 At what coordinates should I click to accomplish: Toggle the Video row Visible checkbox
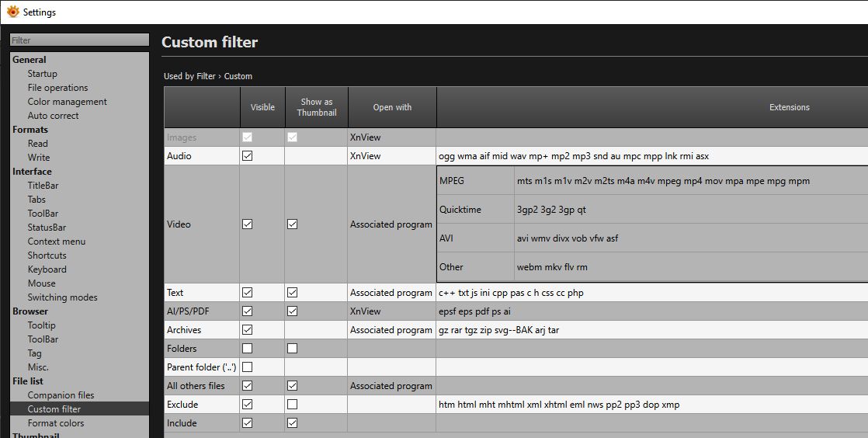248,224
